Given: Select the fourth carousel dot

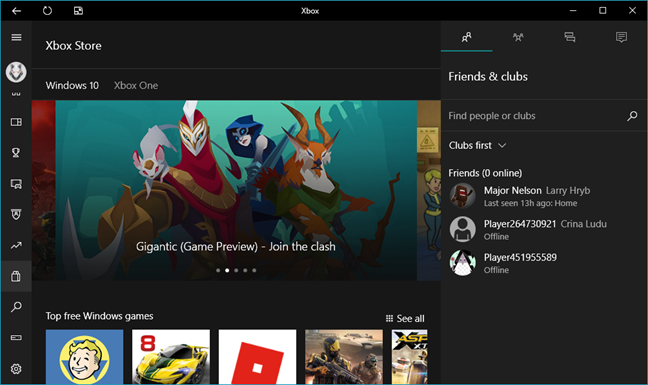Looking at the screenshot, I should pos(245,271).
